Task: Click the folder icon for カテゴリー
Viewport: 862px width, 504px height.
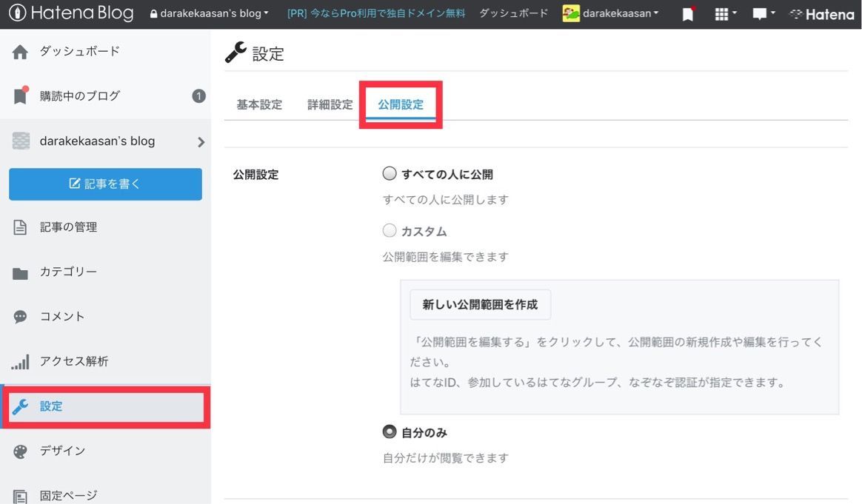Action: [x=20, y=272]
